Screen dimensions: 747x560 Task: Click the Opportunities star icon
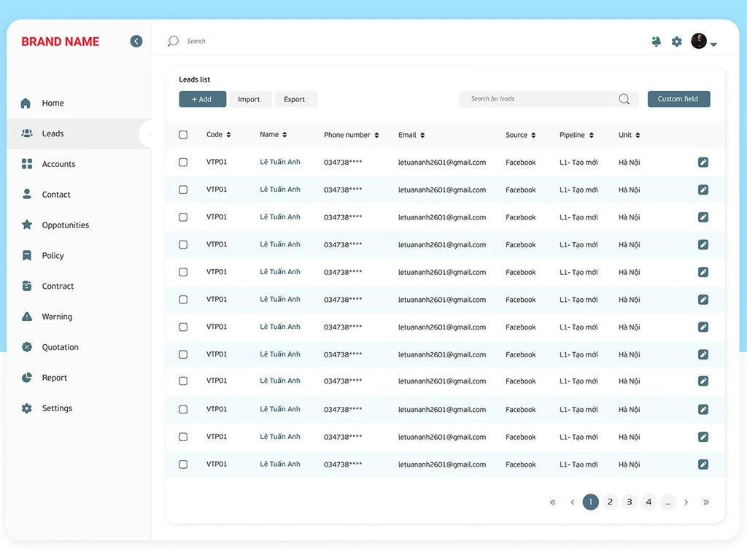click(x=27, y=225)
